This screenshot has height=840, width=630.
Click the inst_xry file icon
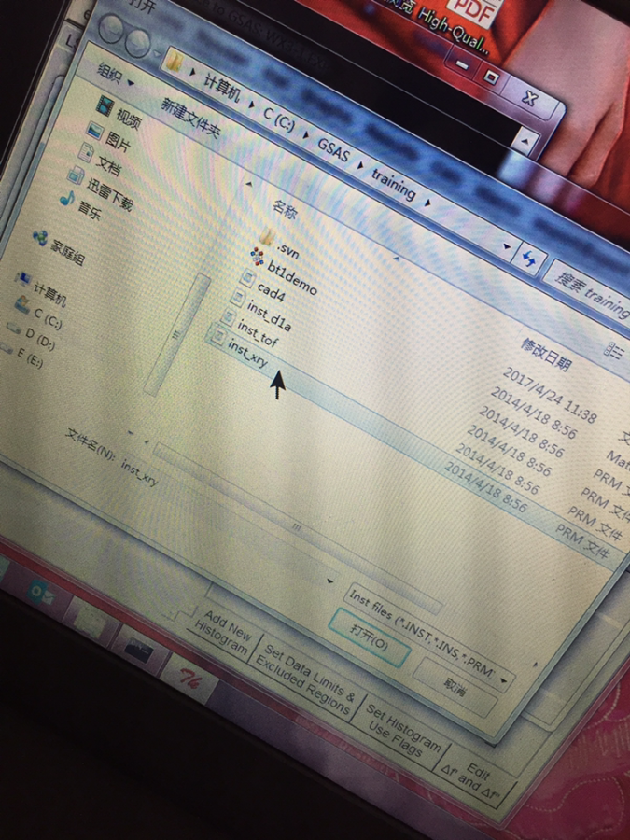(x=218, y=336)
